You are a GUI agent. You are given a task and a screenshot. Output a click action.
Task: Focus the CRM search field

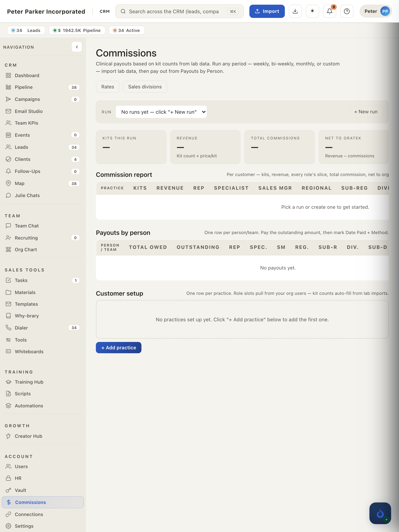point(179,11)
